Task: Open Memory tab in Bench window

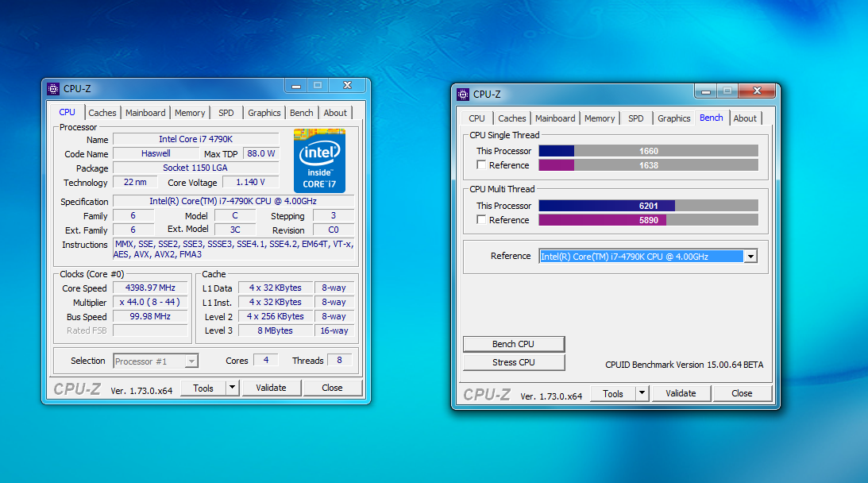Action: click(600, 118)
